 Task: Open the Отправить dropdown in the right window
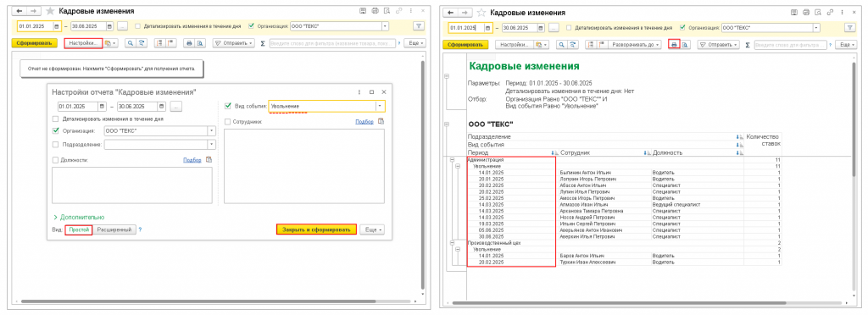click(x=718, y=45)
